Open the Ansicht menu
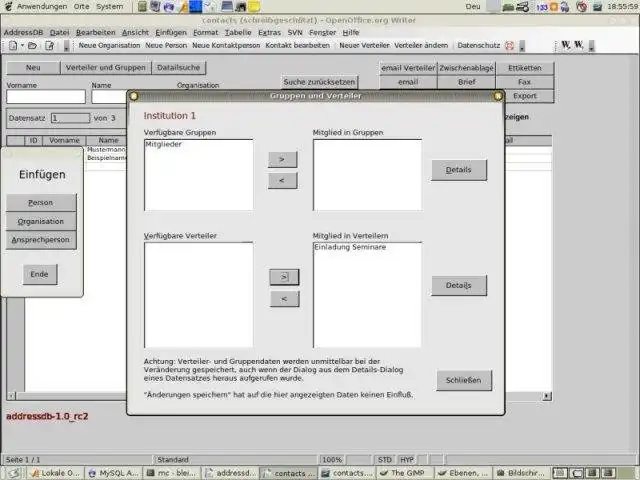The image size is (640, 480). click(135, 32)
